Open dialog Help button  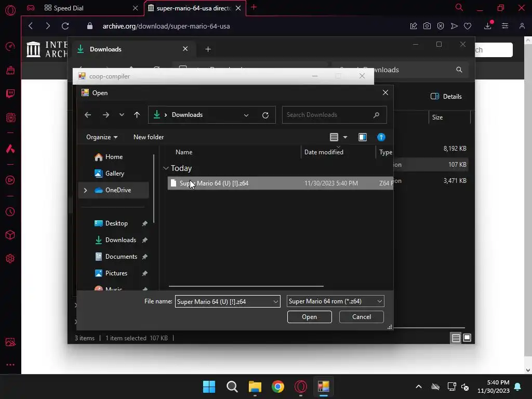pyautogui.click(x=381, y=137)
